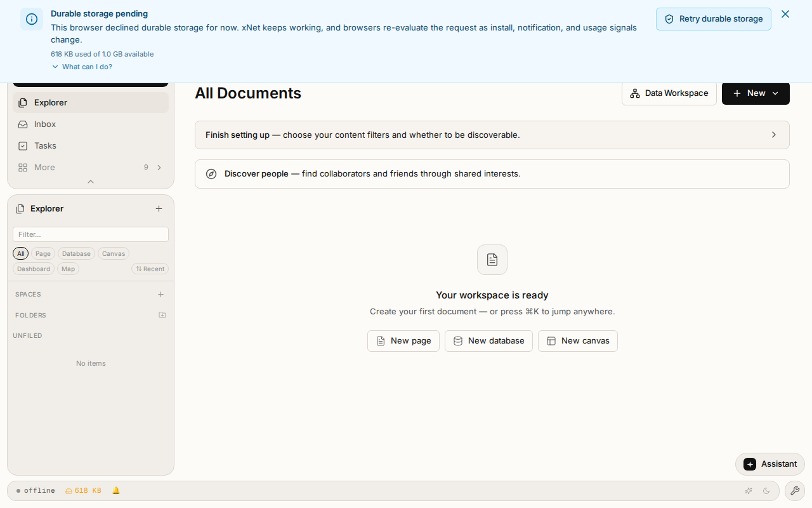The width and height of the screenshot is (812, 508).
Task: Create a New canvas
Action: [578, 341]
